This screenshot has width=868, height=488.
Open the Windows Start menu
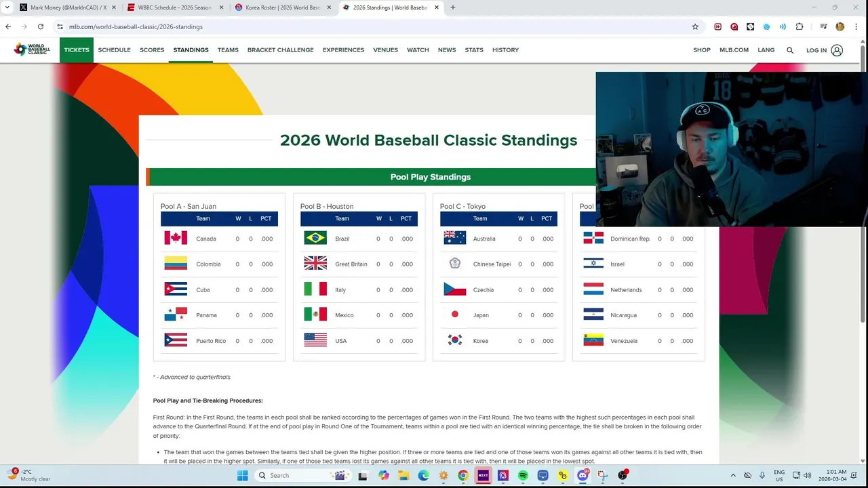tap(242, 475)
